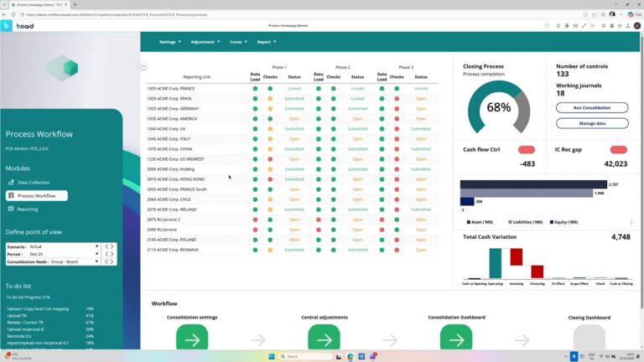Click the red Investing bar in cash chart
644x362 pixels.
[x=517, y=257]
